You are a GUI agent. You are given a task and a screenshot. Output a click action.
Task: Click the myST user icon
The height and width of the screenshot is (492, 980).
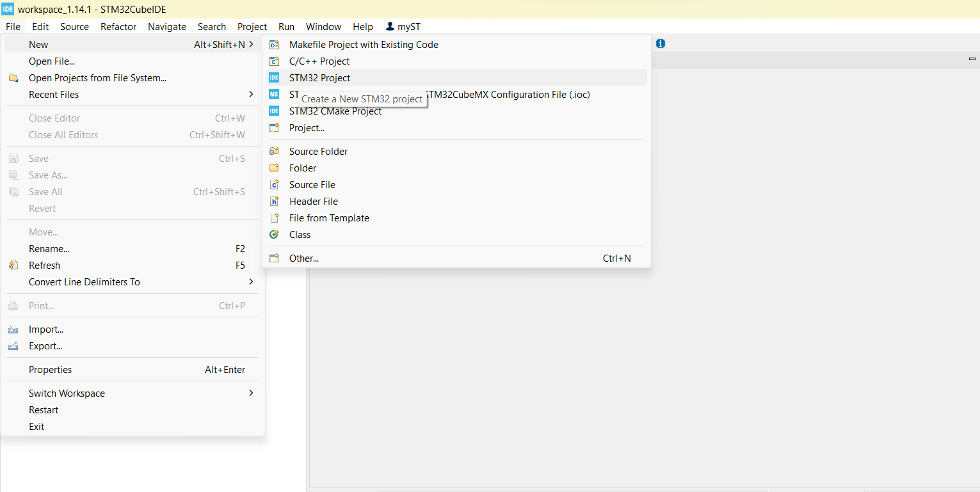point(390,26)
